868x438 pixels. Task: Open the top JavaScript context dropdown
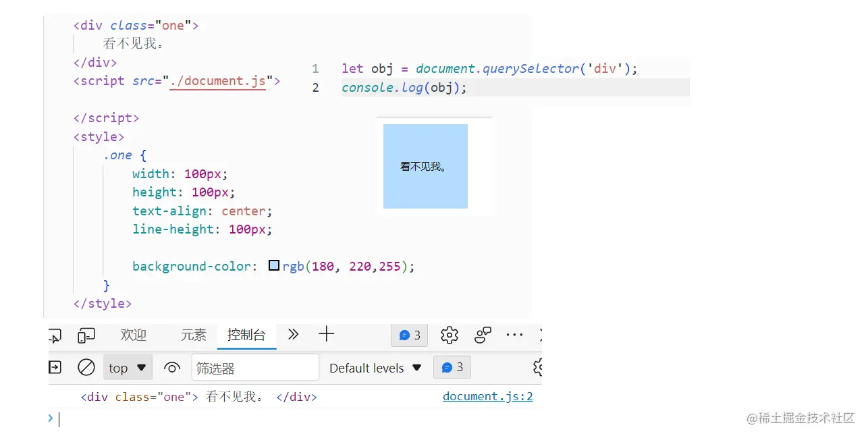pos(128,368)
